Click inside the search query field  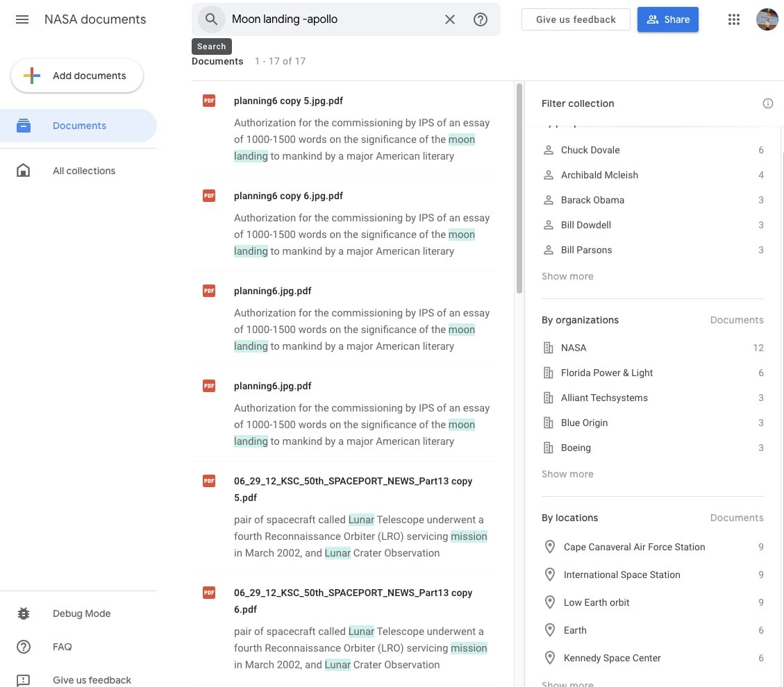coord(333,19)
